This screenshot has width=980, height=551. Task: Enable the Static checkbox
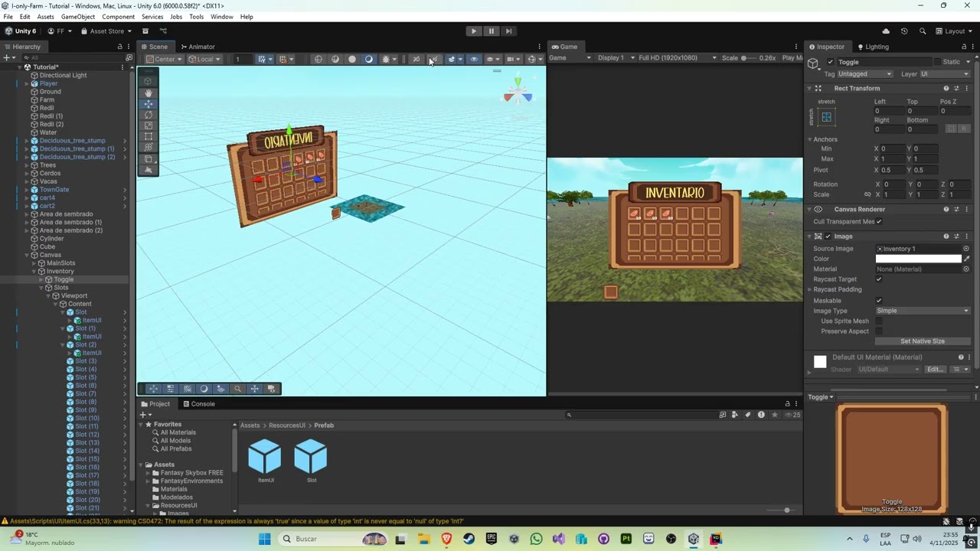[937, 62]
